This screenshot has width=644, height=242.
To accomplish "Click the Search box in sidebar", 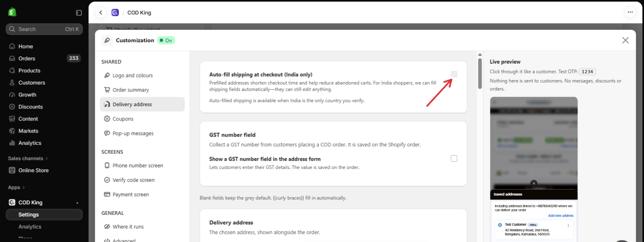I will tap(44, 29).
